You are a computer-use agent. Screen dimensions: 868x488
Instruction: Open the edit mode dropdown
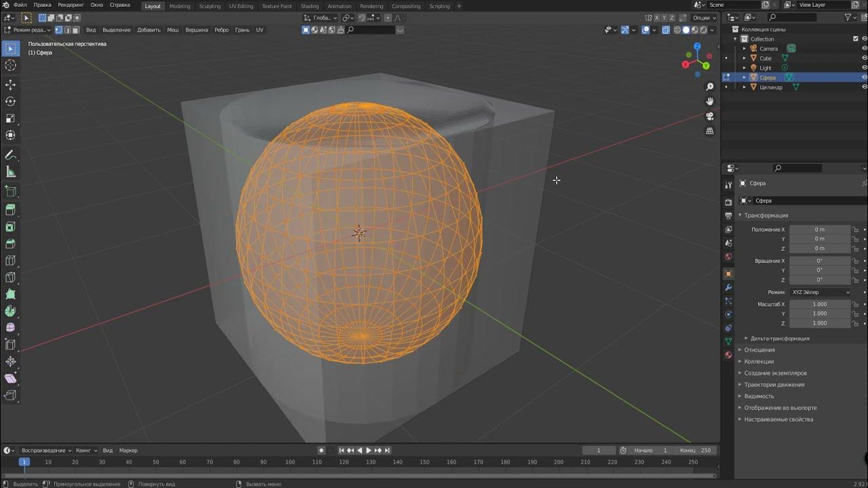pyautogui.click(x=27, y=30)
